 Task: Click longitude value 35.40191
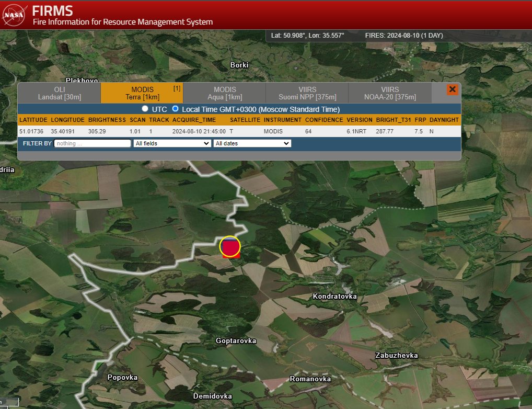pyautogui.click(x=62, y=131)
